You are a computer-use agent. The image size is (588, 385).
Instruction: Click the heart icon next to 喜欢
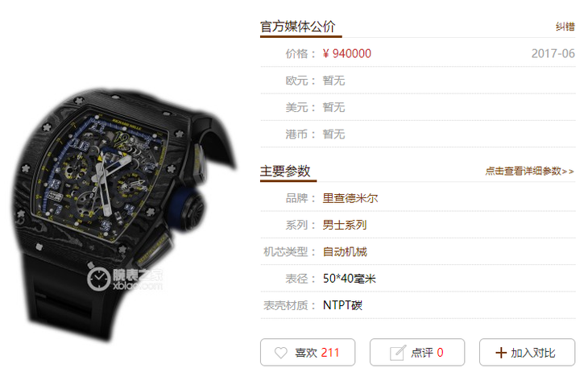click(280, 353)
